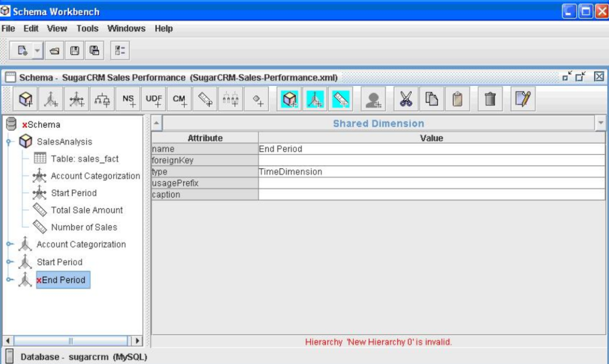The height and width of the screenshot is (364, 609).
Task: Click the up arrow left of Shared Dimension
Action: (x=156, y=123)
